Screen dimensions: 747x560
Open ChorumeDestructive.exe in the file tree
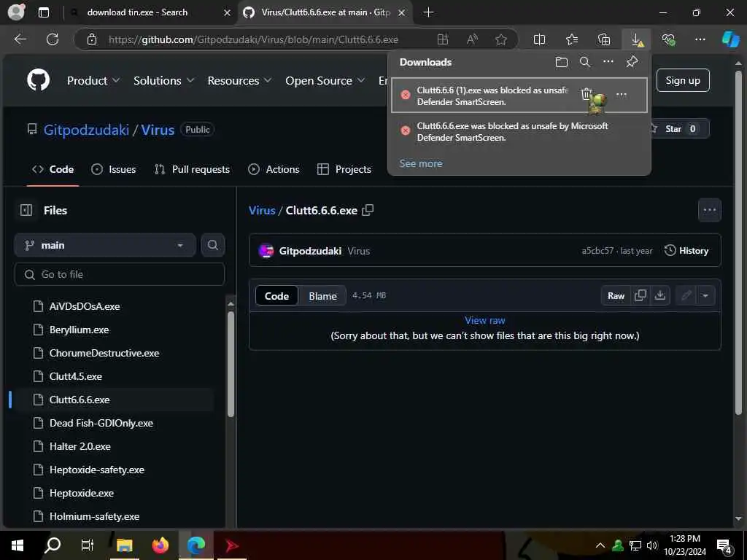click(104, 353)
